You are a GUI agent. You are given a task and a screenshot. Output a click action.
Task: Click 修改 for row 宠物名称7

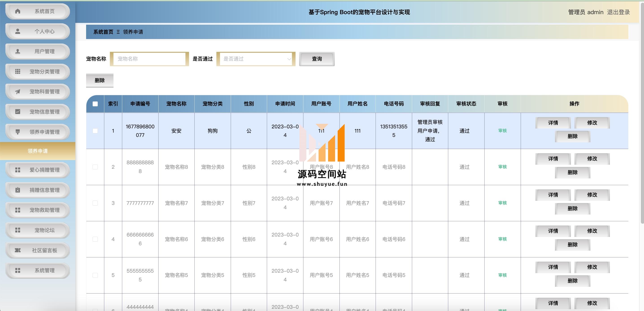(592, 195)
